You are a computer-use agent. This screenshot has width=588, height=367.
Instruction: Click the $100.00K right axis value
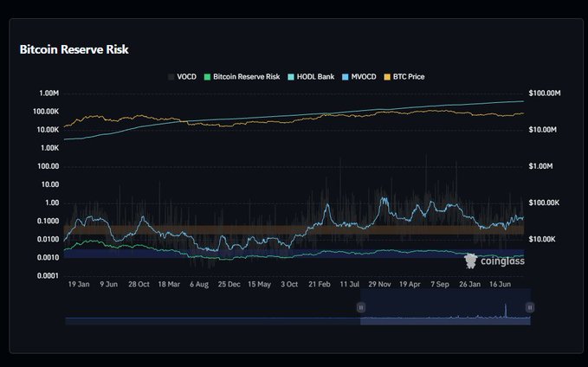pos(544,203)
